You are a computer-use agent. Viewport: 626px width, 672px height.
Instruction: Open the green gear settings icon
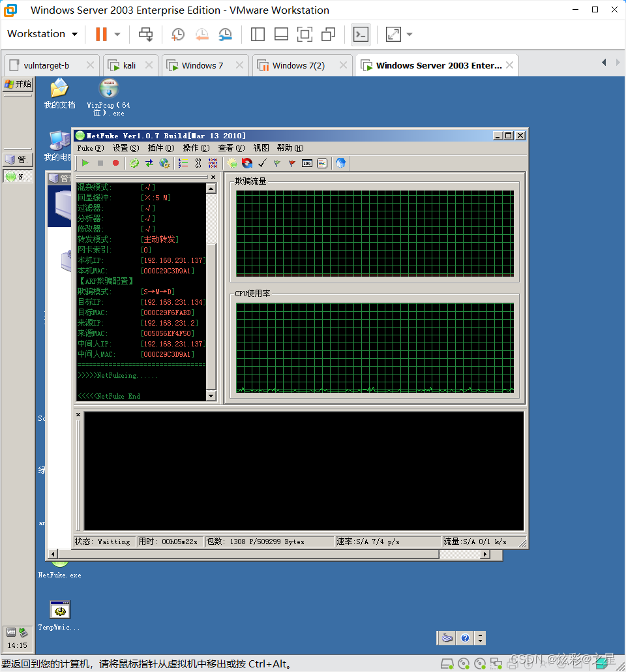click(134, 163)
